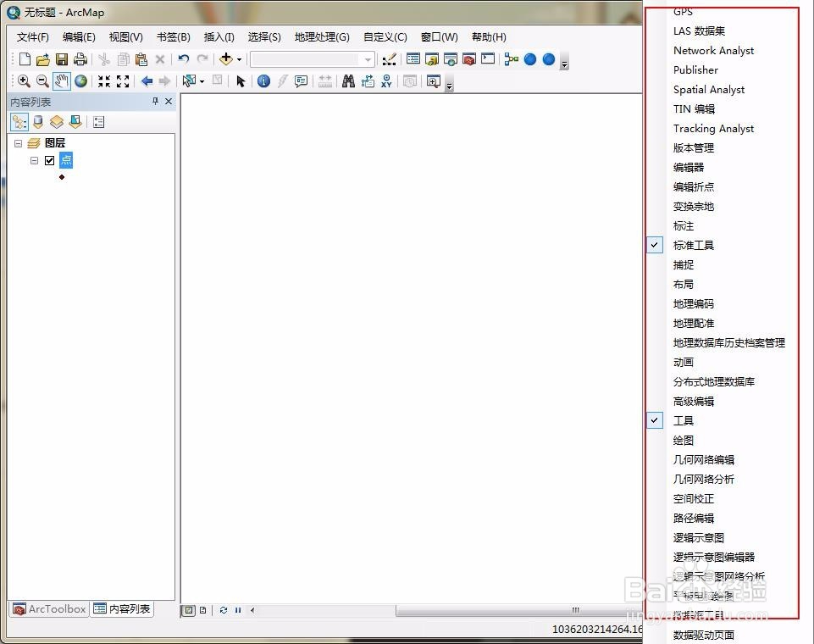
Task: Collapse the 点 layer node
Action: click(x=34, y=160)
